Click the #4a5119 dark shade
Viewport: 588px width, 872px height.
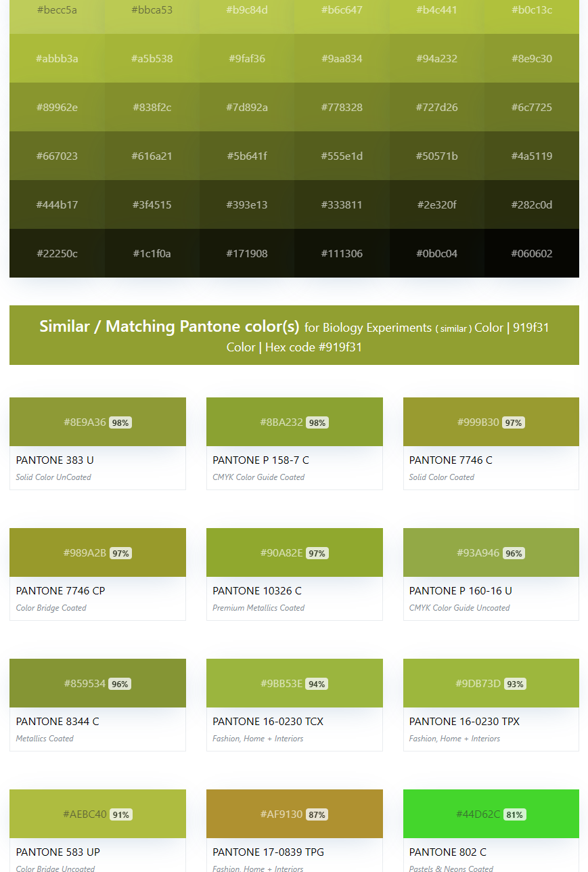(532, 156)
